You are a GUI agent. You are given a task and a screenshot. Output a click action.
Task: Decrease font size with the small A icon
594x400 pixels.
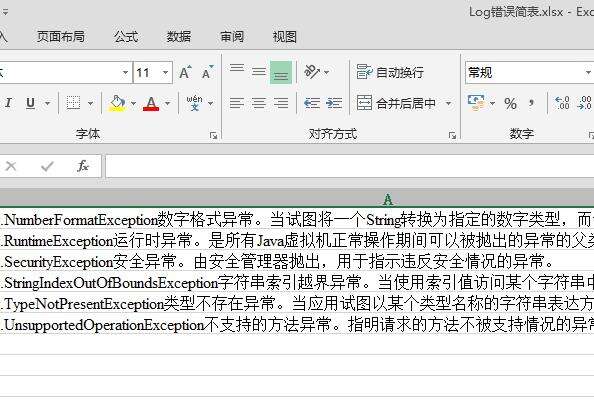click(x=207, y=72)
